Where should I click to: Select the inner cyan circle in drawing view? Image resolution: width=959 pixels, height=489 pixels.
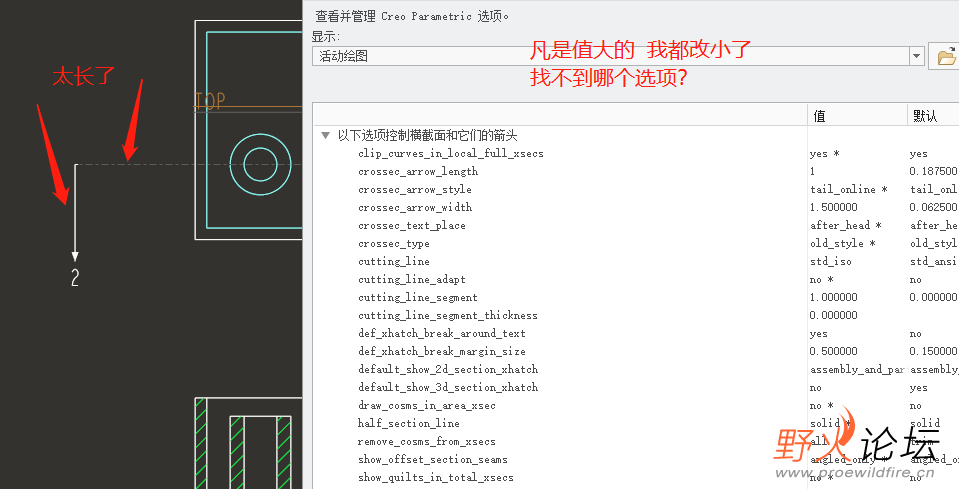click(261, 164)
